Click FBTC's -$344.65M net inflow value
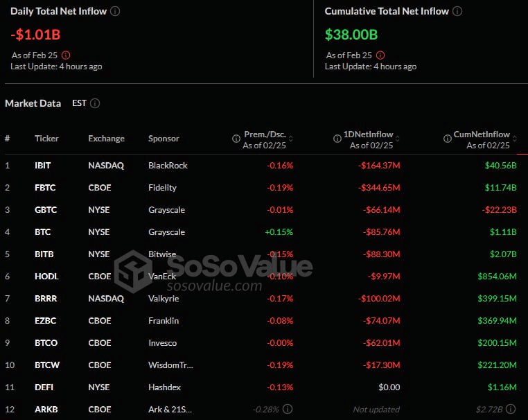 [379, 188]
